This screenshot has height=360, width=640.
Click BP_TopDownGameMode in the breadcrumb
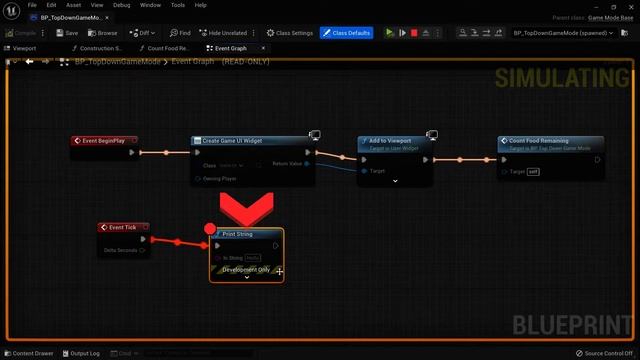click(x=118, y=62)
